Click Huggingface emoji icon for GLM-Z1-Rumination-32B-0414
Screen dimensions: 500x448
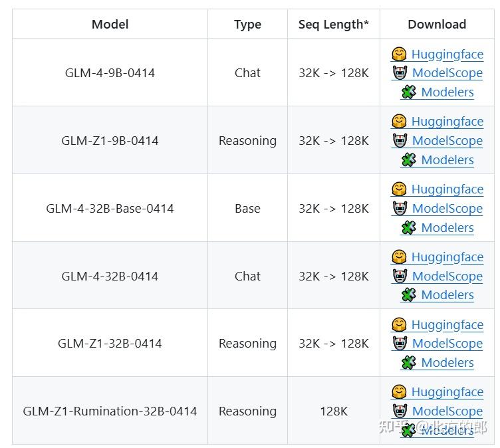[399, 392]
